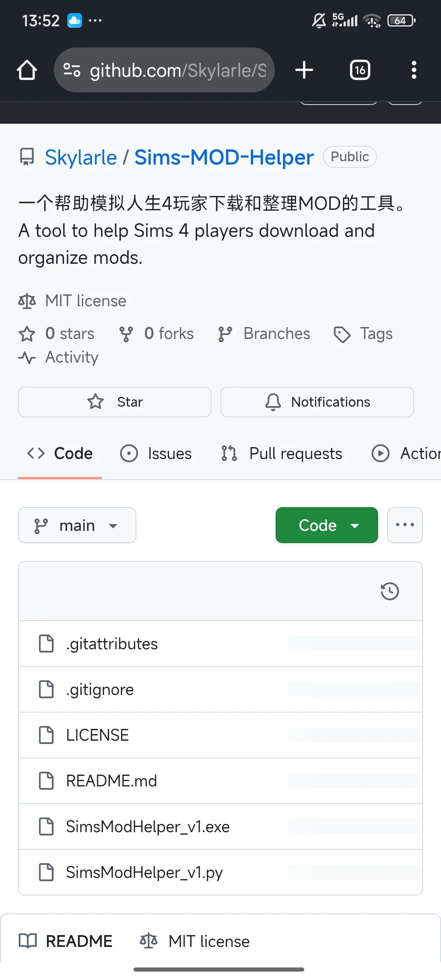Open the tab switcher showing 16
441x980 pixels.
360,70
